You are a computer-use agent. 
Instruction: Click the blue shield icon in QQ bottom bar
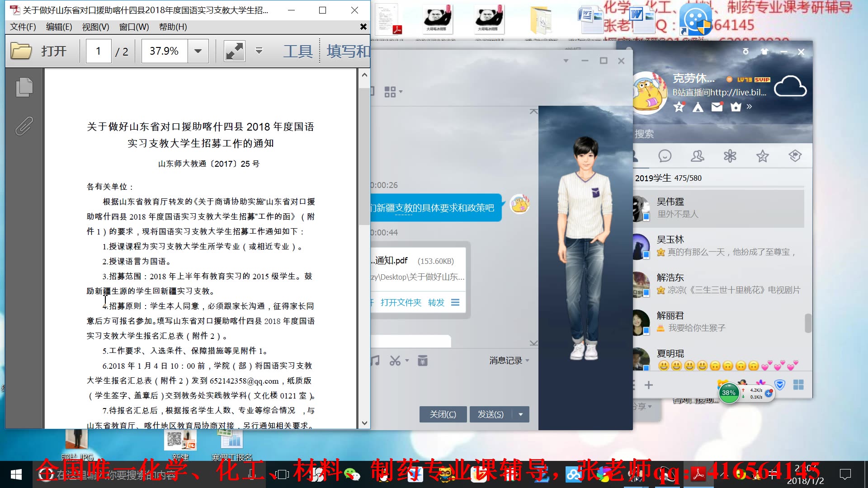780,385
